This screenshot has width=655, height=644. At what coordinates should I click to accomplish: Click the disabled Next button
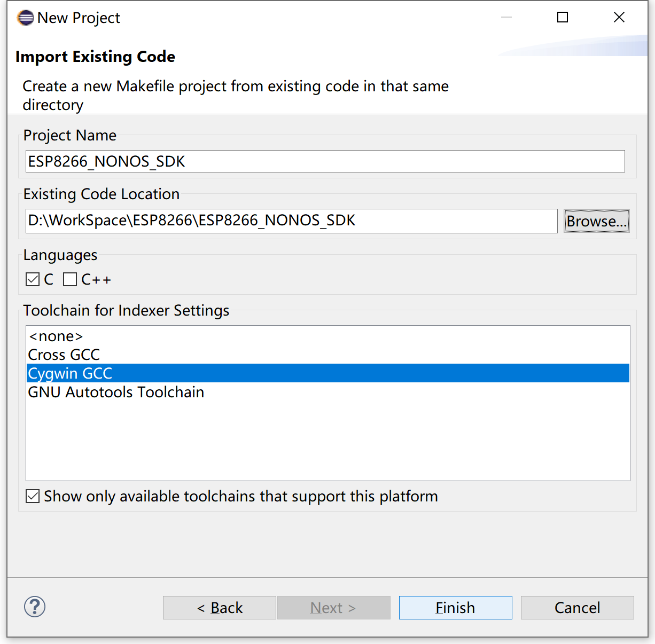(333, 608)
